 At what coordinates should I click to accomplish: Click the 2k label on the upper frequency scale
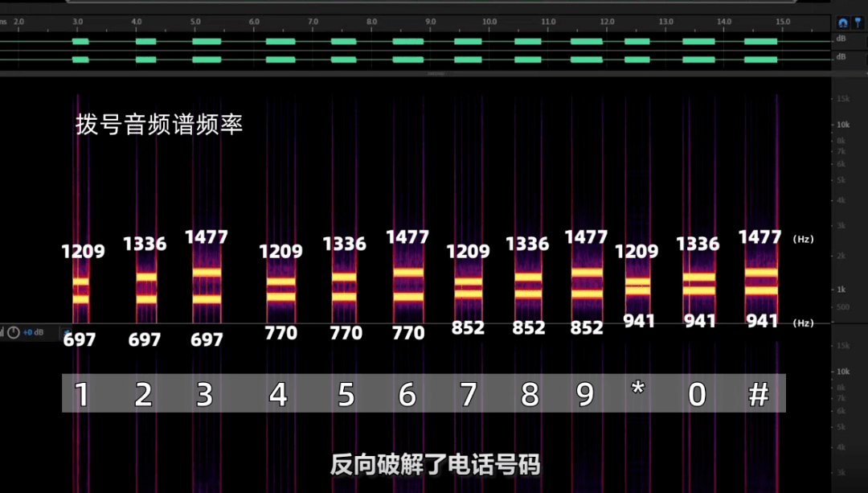point(841,256)
